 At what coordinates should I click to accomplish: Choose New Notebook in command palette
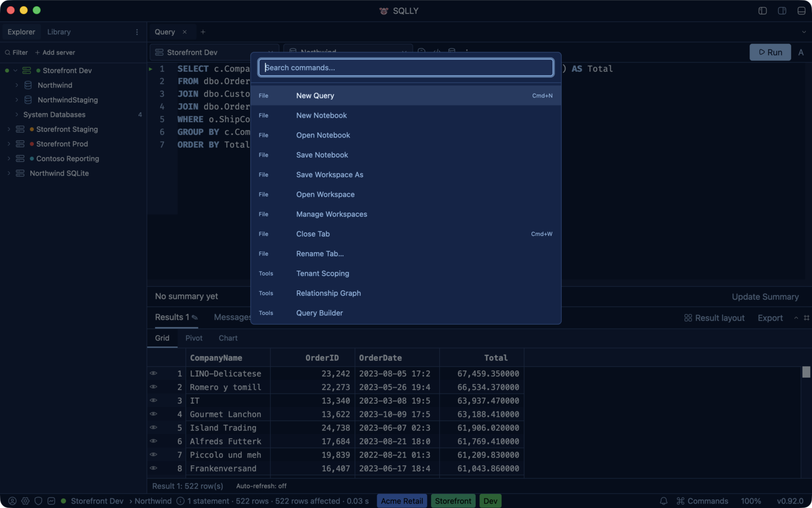pyautogui.click(x=406, y=115)
